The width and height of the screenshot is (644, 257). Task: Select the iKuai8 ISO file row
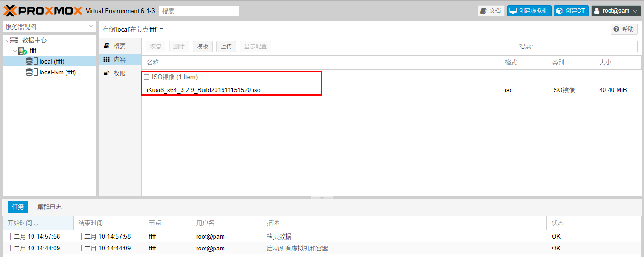tap(391, 90)
